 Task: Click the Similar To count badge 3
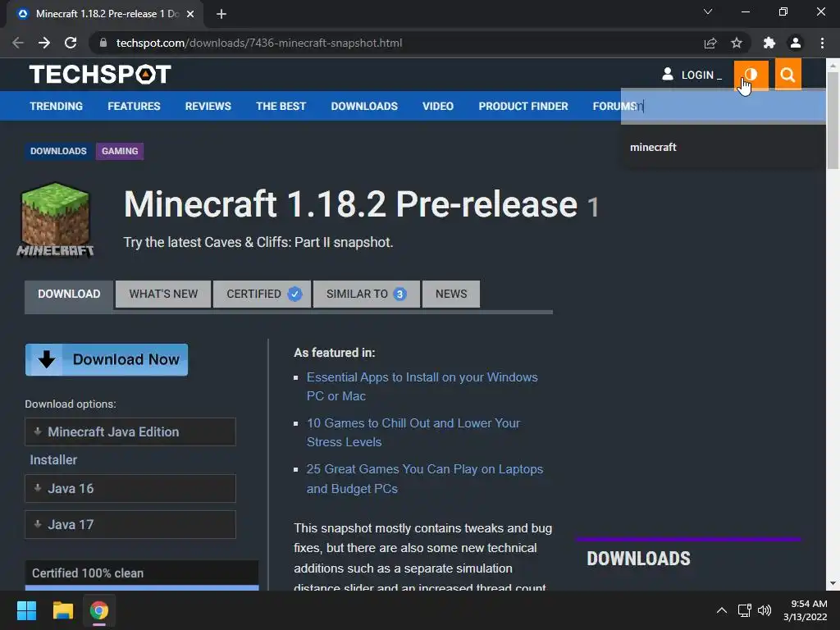399,294
